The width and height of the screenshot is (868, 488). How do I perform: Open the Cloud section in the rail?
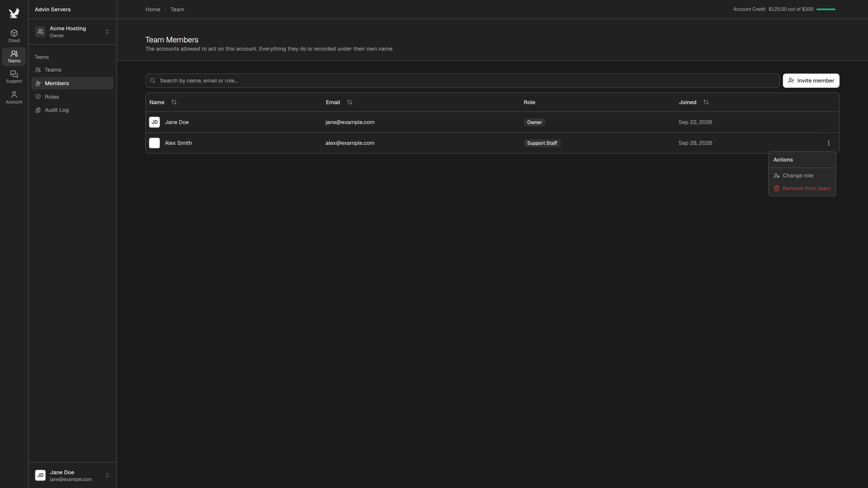click(14, 36)
